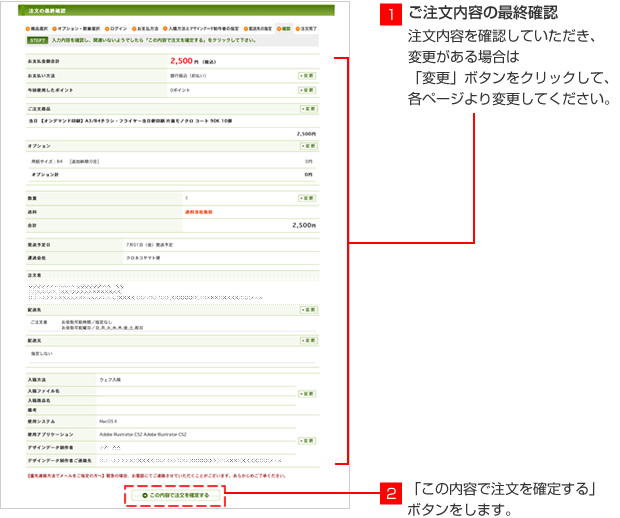Go to the ログイン step
Image resolution: width=620 pixels, height=518 pixels.
(118, 29)
